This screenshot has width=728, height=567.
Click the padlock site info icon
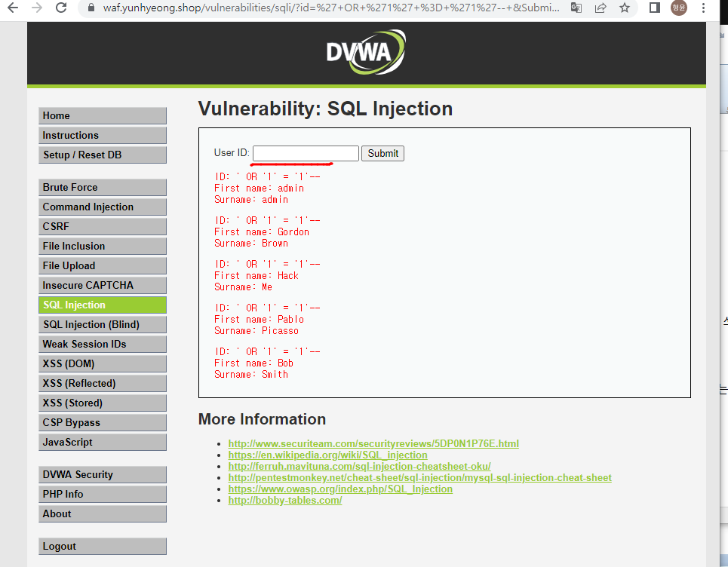(x=91, y=8)
